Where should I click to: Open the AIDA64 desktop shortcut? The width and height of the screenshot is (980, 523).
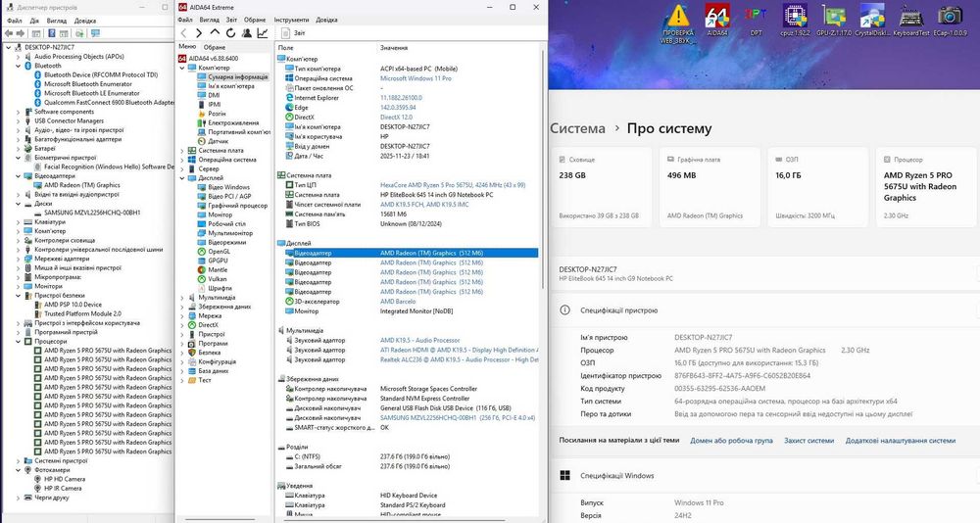coord(717,20)
